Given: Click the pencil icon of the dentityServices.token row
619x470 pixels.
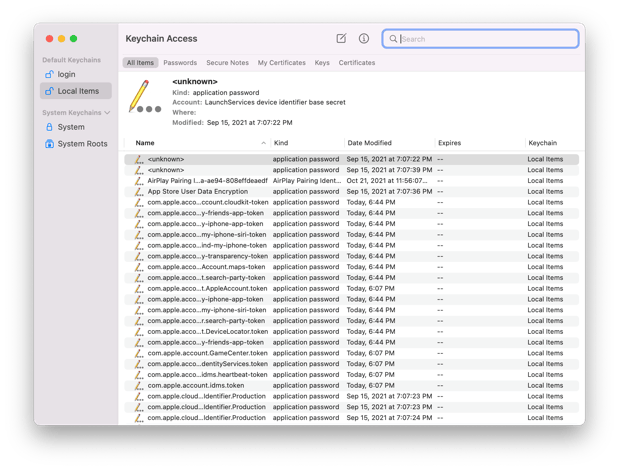Looking at the screenshot, I should [139, 364].
